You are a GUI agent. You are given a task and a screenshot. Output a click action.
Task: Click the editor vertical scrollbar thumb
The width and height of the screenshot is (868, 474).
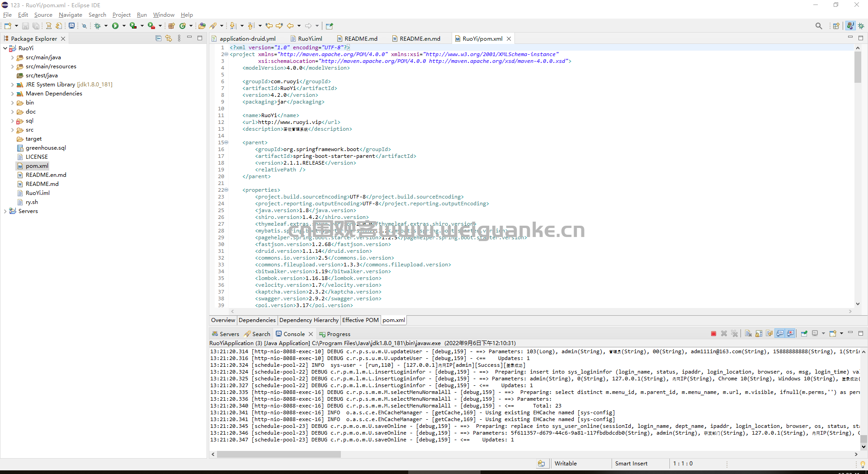(858, 67)
